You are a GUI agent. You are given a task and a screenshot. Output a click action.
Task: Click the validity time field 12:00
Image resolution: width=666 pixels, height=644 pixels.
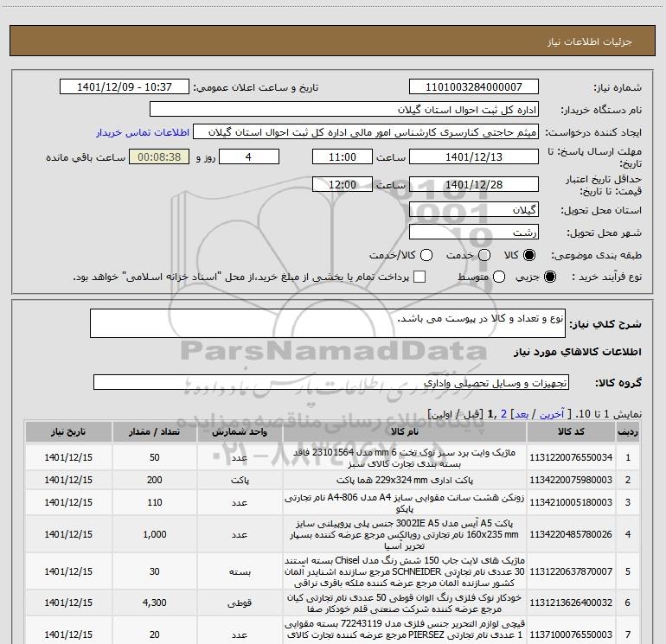point(343,184)
